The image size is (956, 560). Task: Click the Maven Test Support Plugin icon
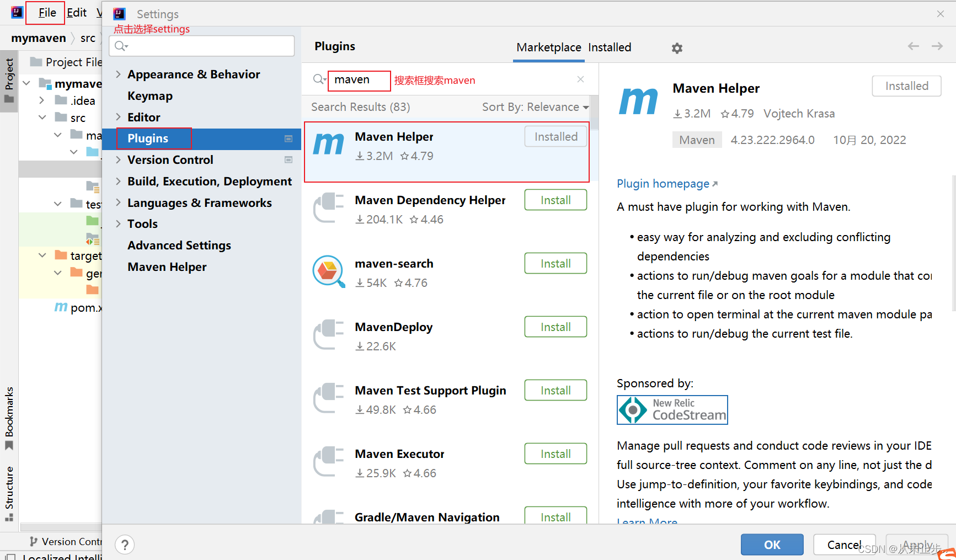[329, 398]
